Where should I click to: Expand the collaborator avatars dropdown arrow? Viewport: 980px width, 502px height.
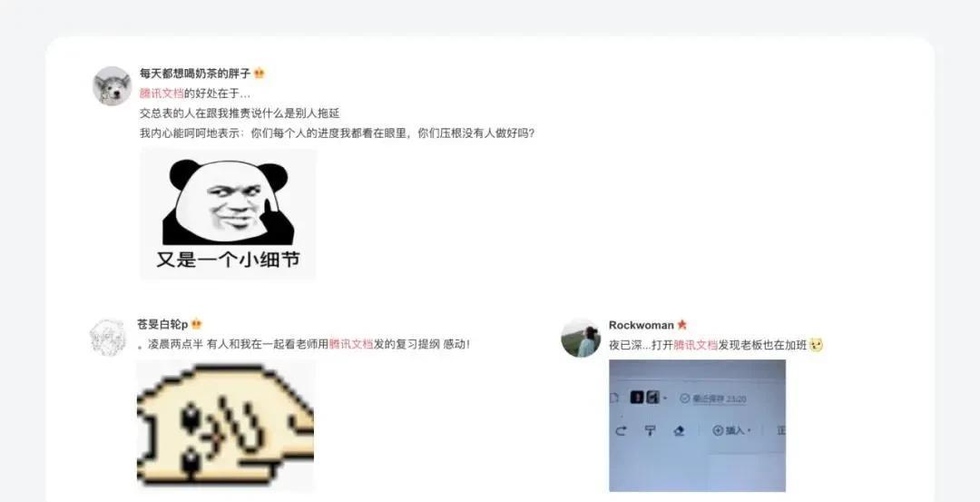point(665,399)
